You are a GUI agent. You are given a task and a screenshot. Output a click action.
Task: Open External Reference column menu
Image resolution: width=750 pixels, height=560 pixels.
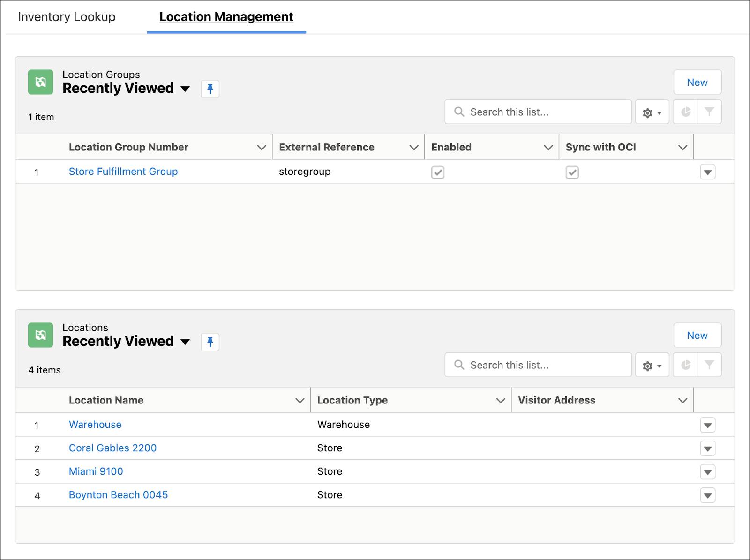[x=414, y=148]
